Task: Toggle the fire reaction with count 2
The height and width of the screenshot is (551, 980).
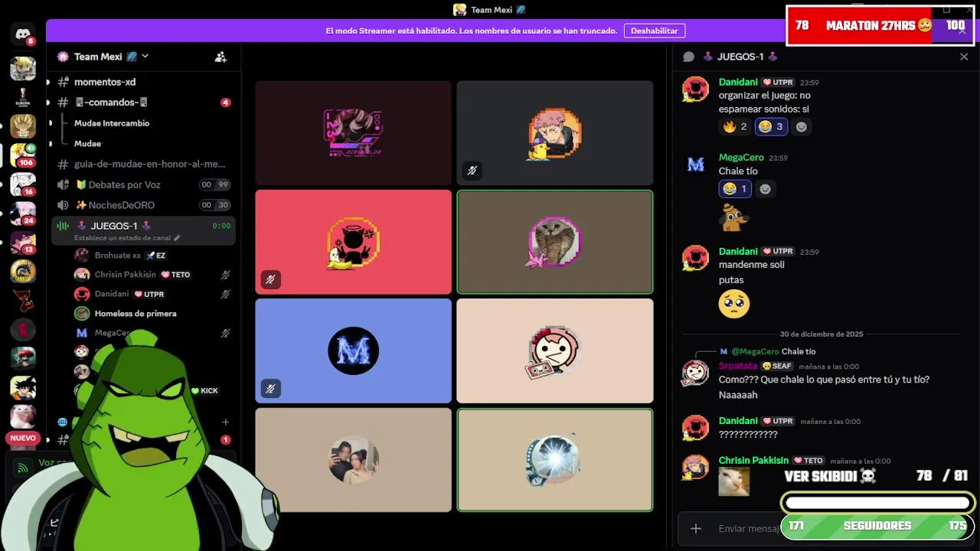Action: coord(735,127)
